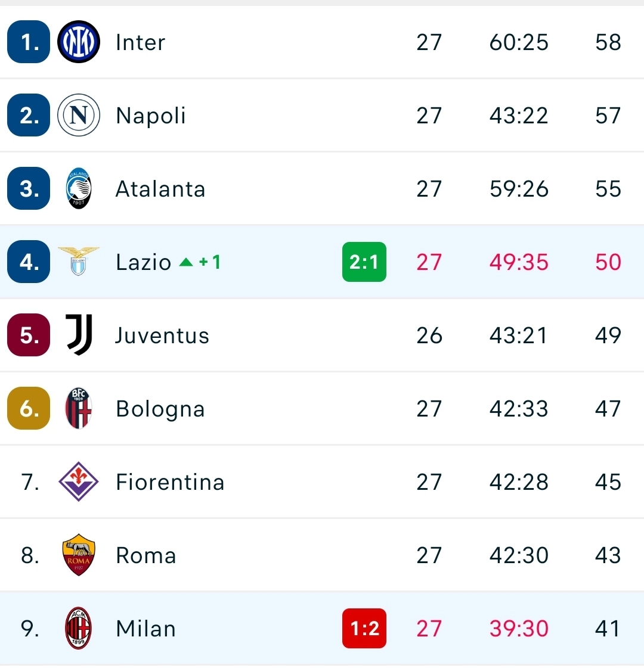The width and height of the screenshot is (644, 668).
Task: Tap the Bologna BFC crest
Action: (x=79, y=408)
